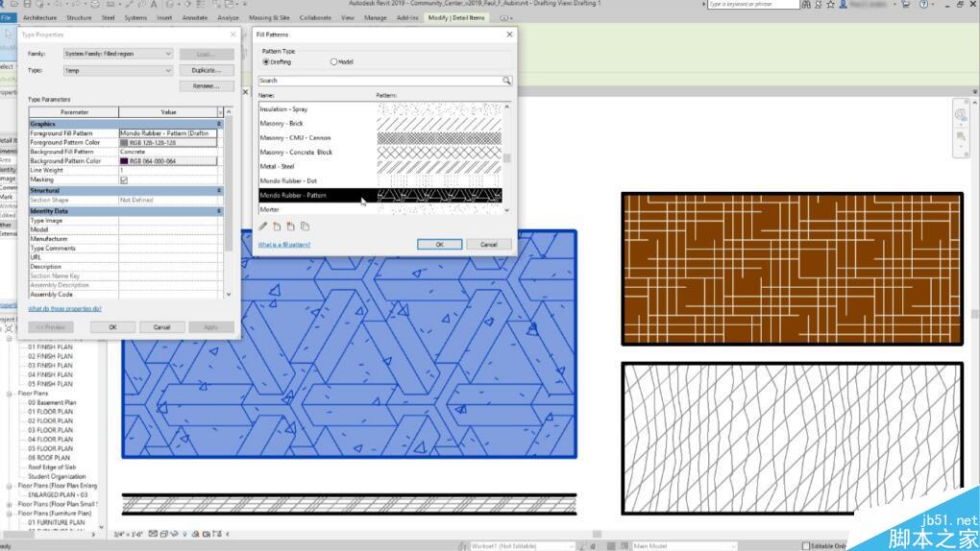Click Background Pattern Color RGB 064-000-064 swatch
Viewport: 980px width, 551px height.
(168, 161)
